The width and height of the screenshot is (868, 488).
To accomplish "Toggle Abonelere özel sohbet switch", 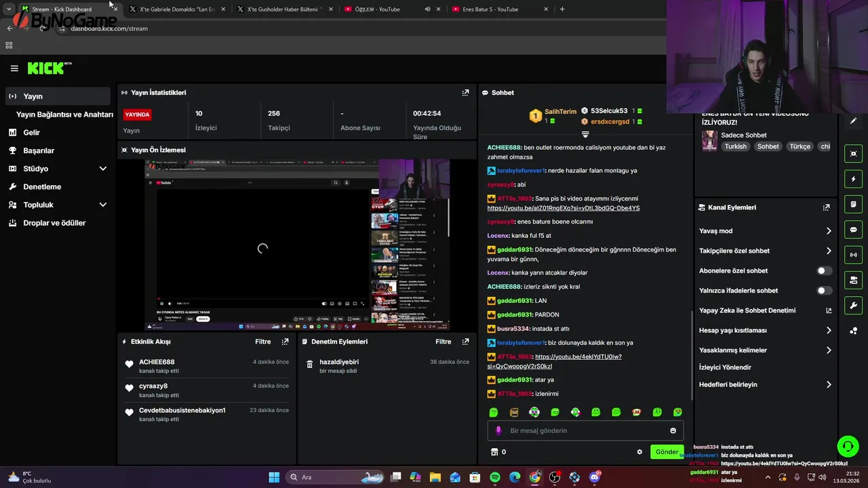I will click(x=824, y=270).
